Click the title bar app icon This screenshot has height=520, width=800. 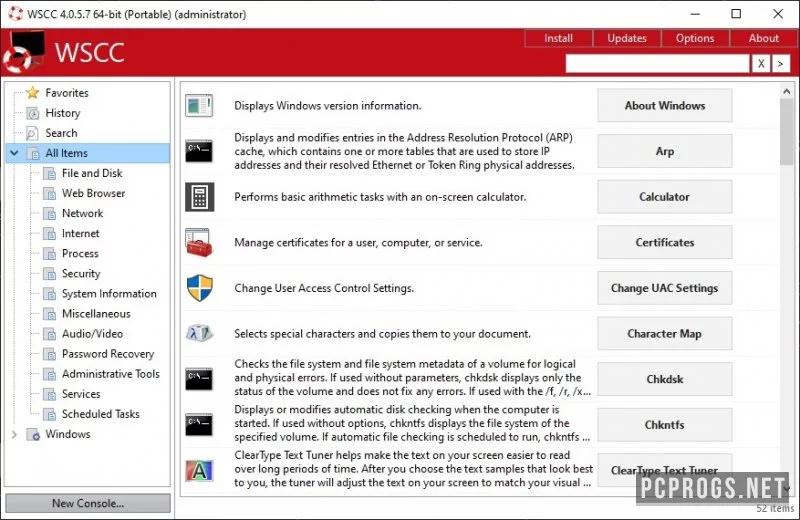pyautogui.click(x=15, y=14)
